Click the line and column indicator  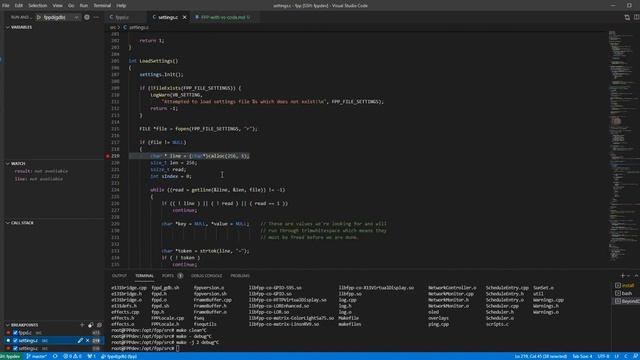click(x=540, y=356)
